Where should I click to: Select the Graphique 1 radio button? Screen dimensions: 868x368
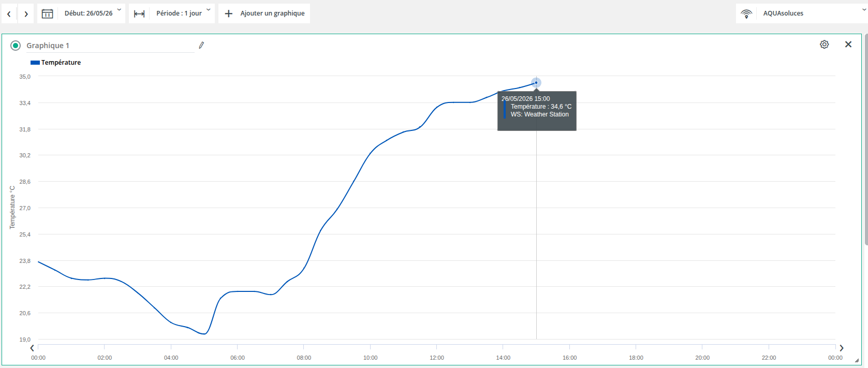click(16, 46)
